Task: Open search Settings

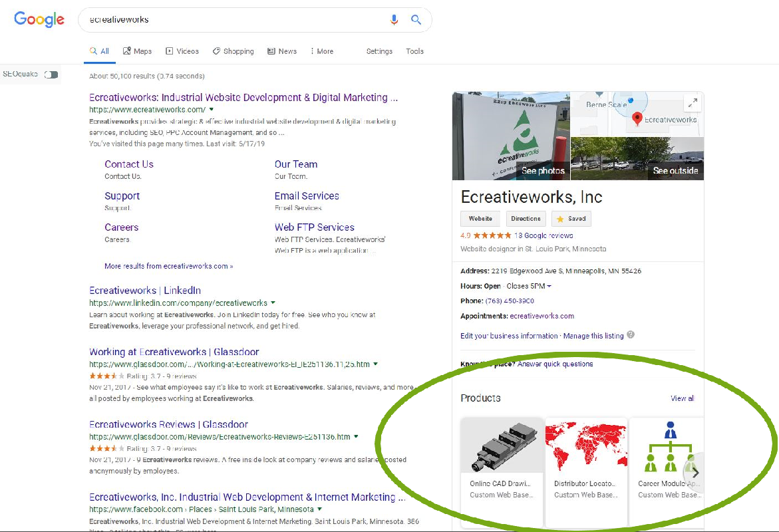Action: click(379, 51)
